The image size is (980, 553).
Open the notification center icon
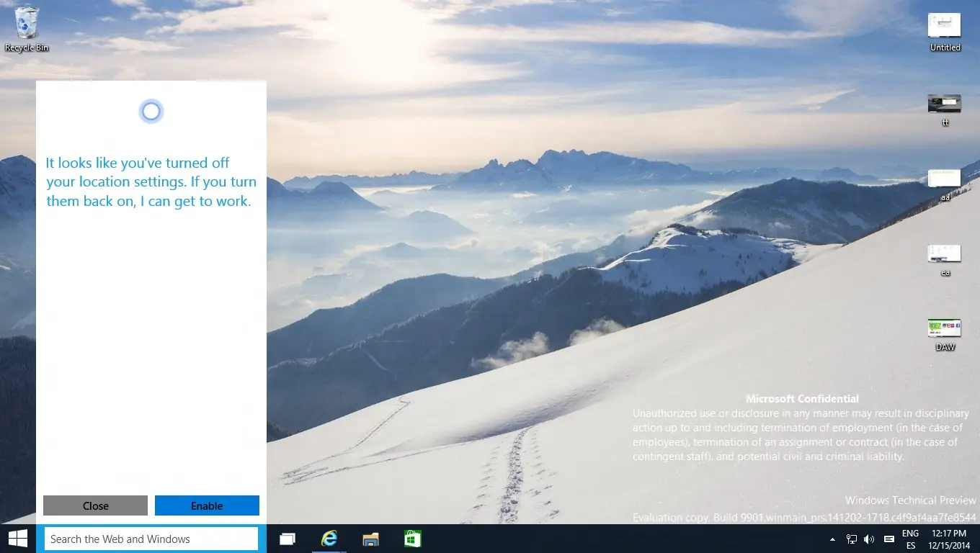888,539
